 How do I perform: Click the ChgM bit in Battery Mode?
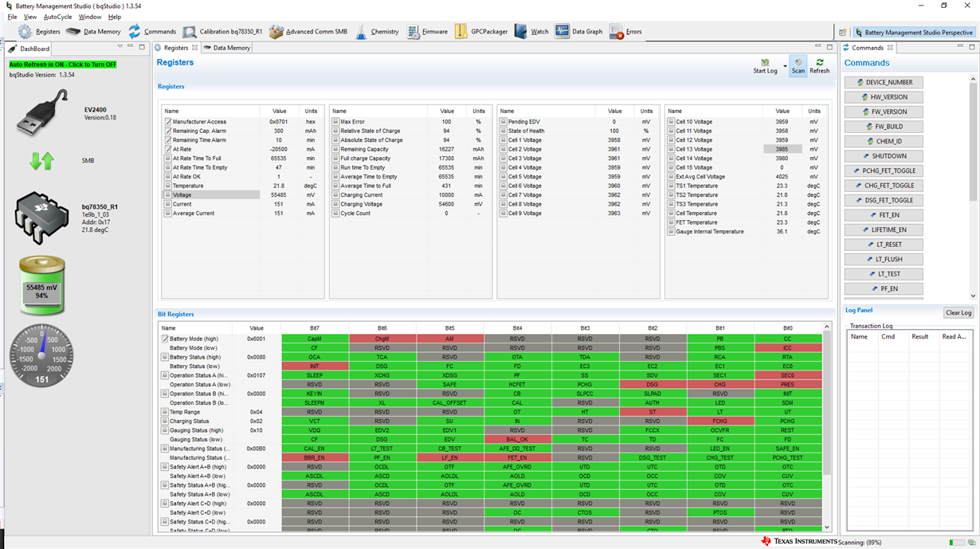click(382, 339)
